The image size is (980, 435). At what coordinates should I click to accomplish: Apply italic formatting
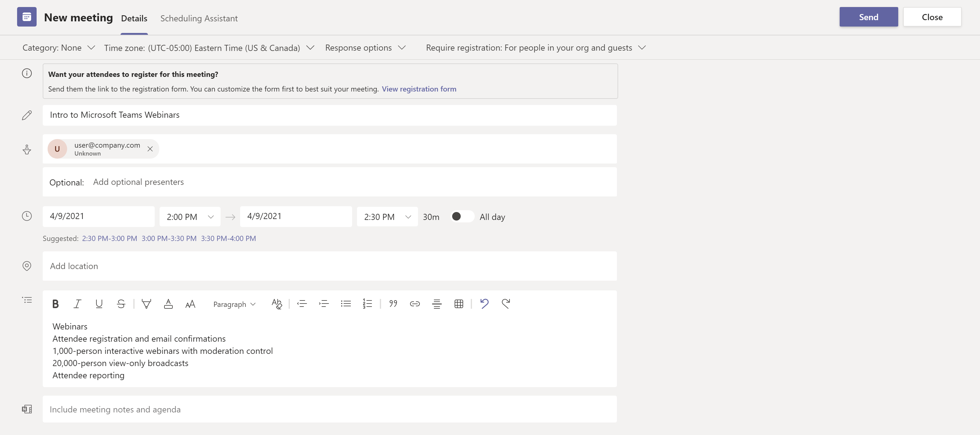pyautogui.click(x=77, y=304)
